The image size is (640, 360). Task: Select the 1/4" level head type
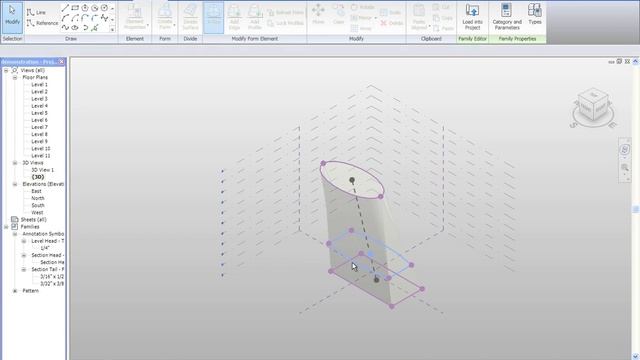pyautogui.click(x=45, y=248)
